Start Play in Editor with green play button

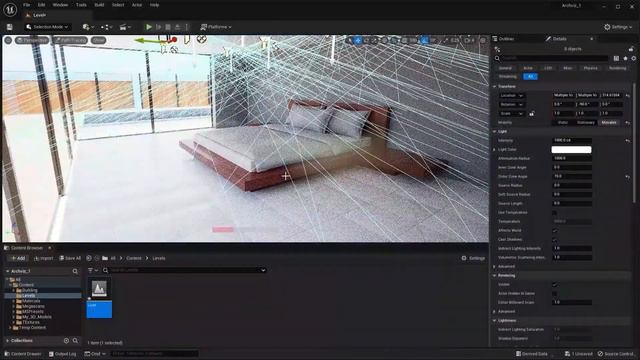(149, 27)
